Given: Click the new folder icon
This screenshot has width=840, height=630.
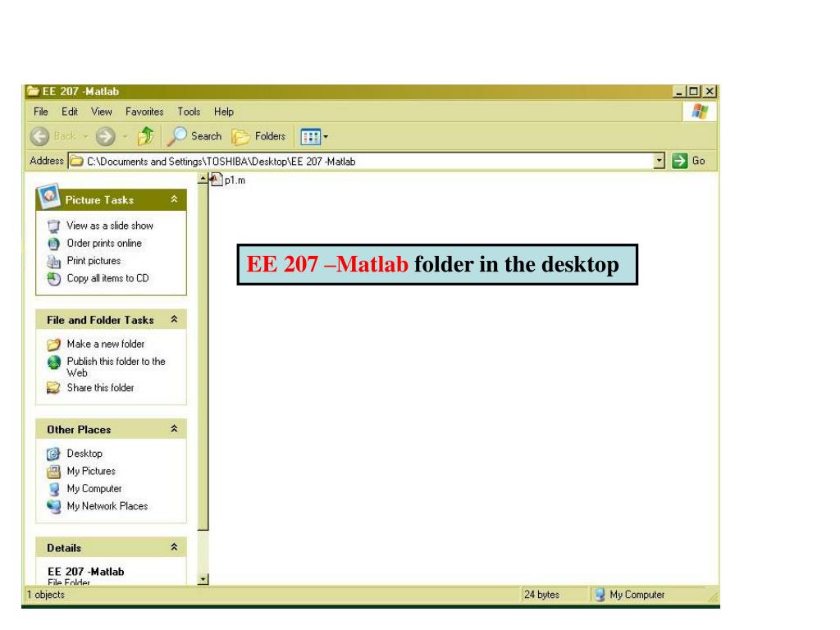Looking at the screenshot, I should point(53,345).
